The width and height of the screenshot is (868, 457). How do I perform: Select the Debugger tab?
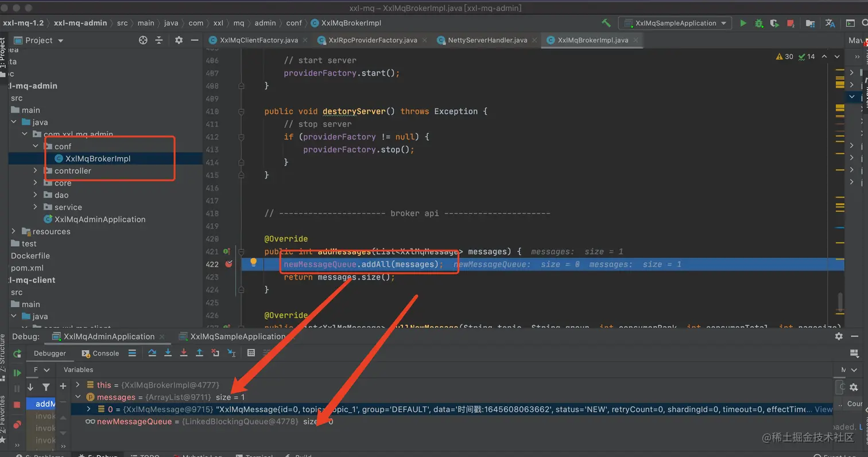50,353
